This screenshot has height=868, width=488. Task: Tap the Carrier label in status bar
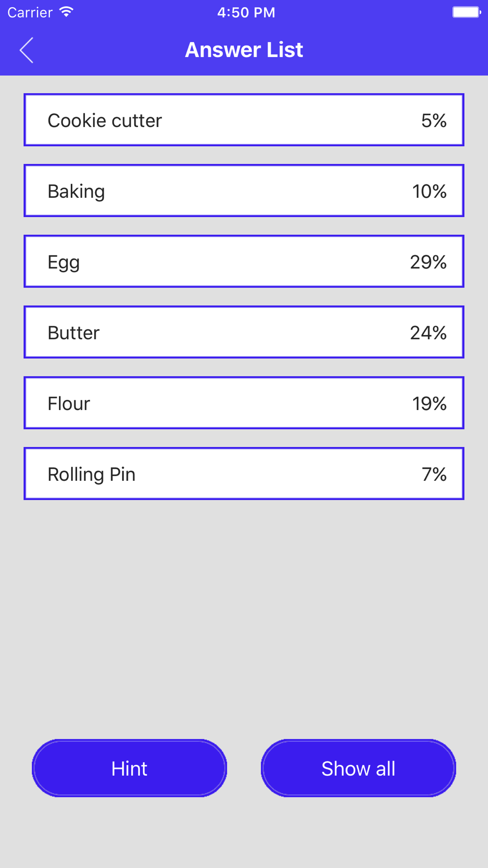tap(30, 12)
